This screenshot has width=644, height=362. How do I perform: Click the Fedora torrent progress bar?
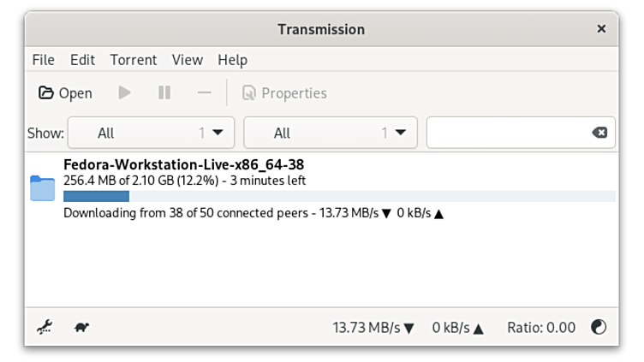tap(339, 197)
